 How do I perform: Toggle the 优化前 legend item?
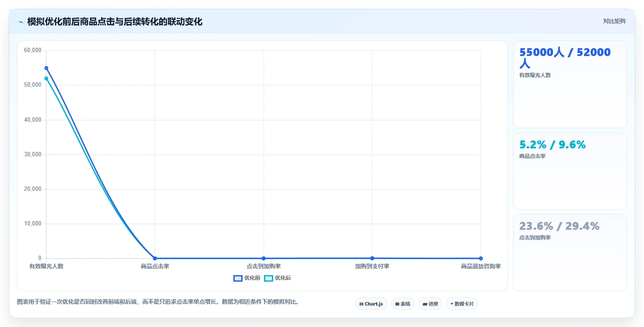(x=247, y=278)
